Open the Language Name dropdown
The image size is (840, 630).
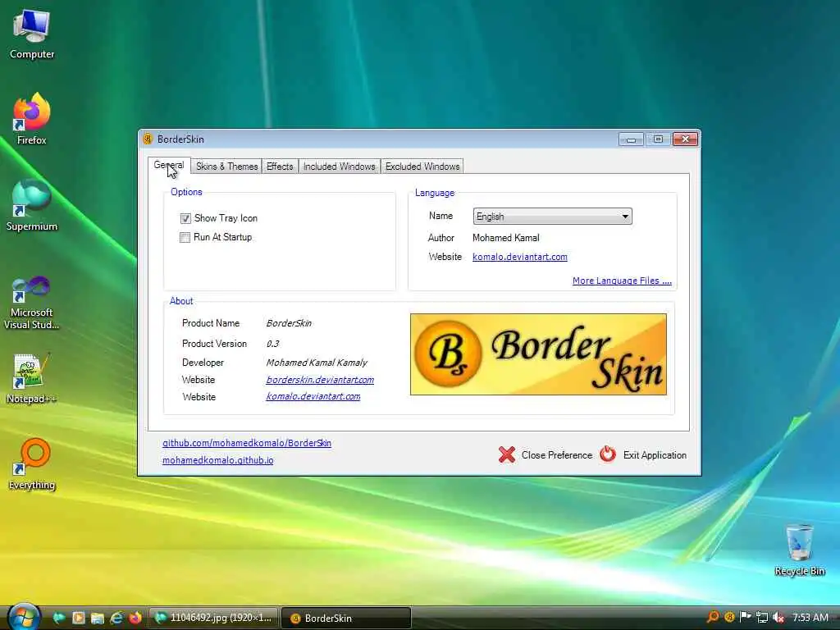coord(552,217)
